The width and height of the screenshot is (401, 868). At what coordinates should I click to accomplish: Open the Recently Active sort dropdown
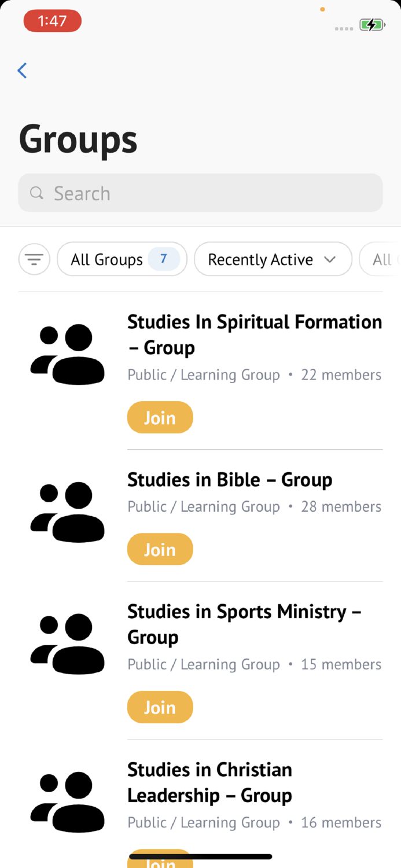click(273, 259)
